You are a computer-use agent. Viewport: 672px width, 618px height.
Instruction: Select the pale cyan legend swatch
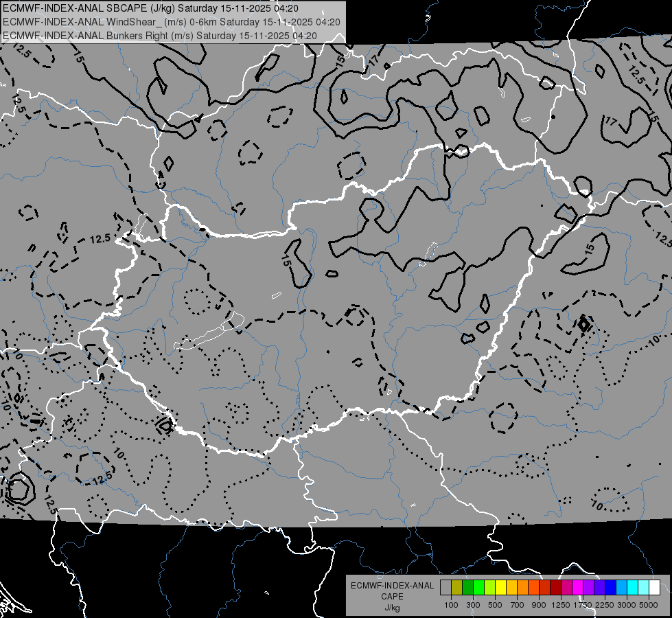pyautogui.click(x=644, y=588)
